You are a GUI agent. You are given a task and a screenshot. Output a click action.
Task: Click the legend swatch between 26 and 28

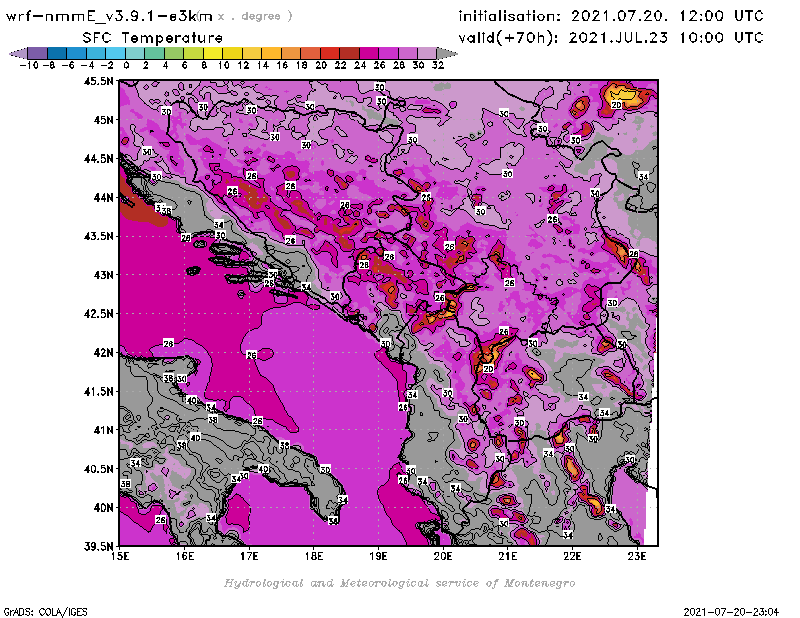click(x=388, y=53)
